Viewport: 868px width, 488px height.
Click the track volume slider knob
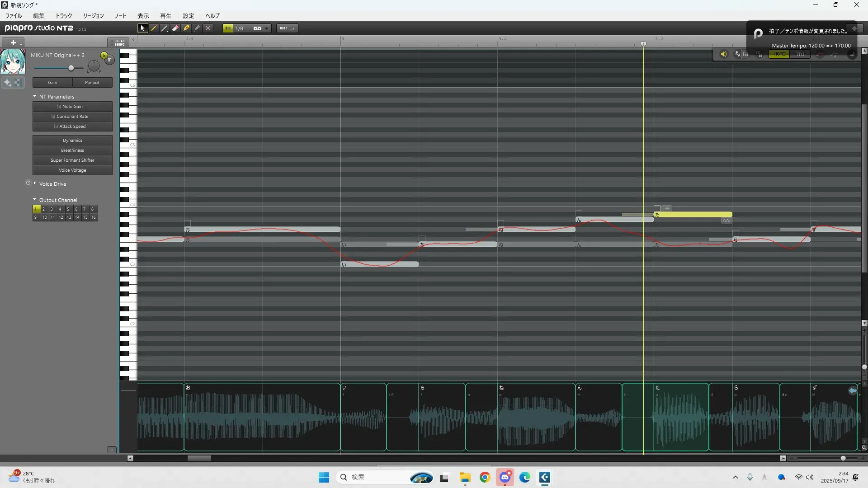[71, 68]
